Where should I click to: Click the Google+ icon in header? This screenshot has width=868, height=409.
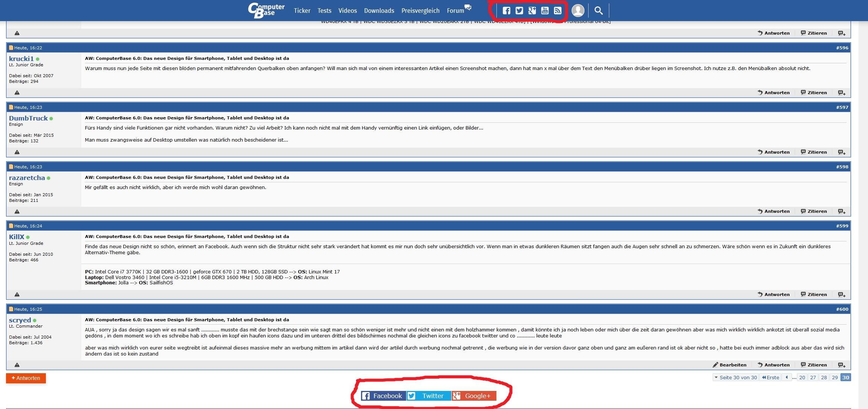pos(532,11)
